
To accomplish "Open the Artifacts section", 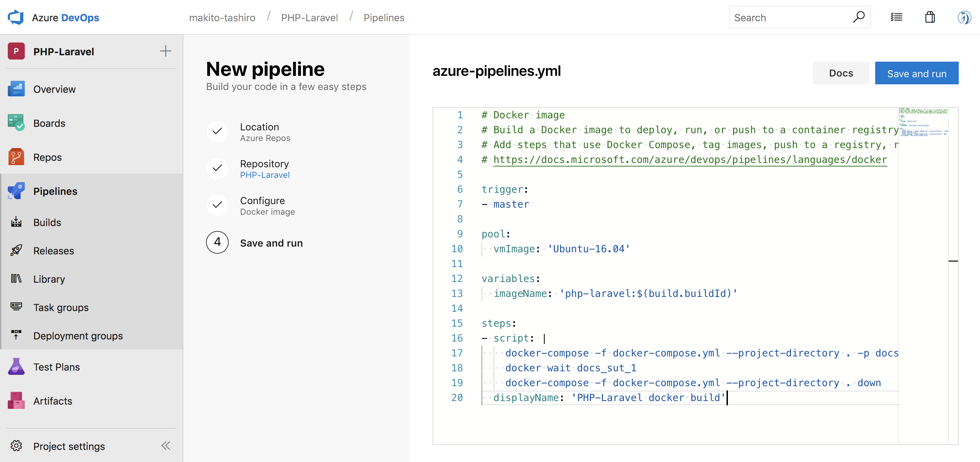I will click(x=52, y=400).
